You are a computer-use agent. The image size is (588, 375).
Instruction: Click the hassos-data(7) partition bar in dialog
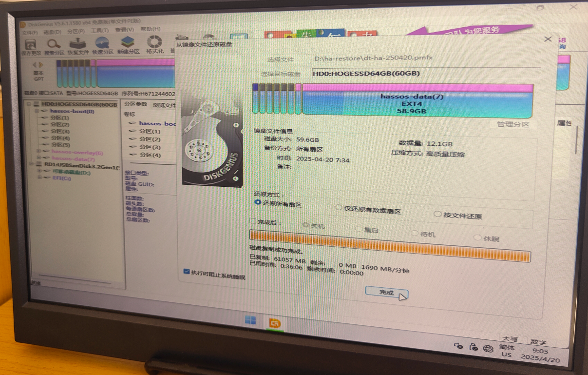coord(418,103)
